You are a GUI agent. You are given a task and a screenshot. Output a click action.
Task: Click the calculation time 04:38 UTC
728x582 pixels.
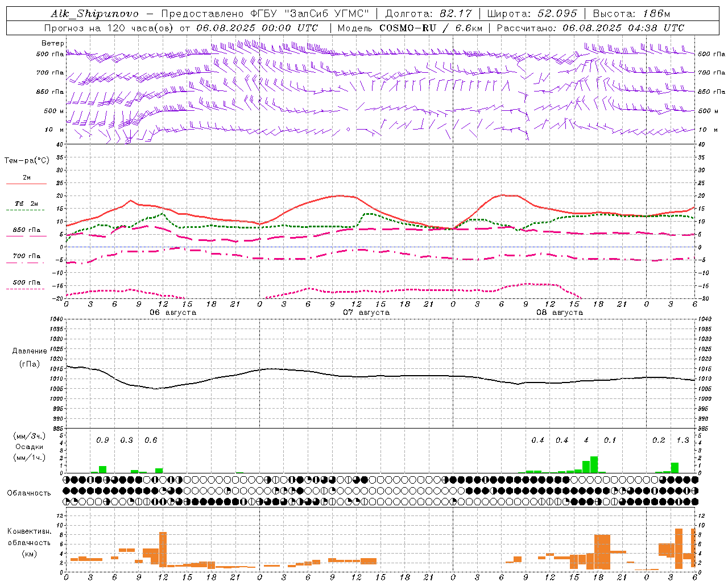point(656,28)
